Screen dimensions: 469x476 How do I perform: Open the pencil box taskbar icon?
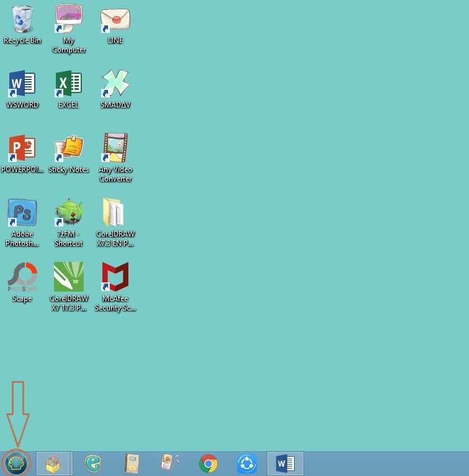[53, 464]
